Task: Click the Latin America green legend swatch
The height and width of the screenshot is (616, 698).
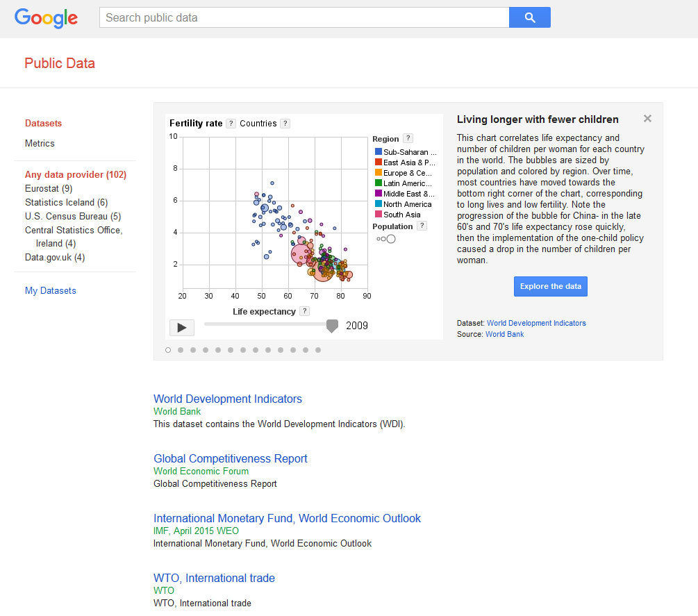Action: tap(379, 183)
